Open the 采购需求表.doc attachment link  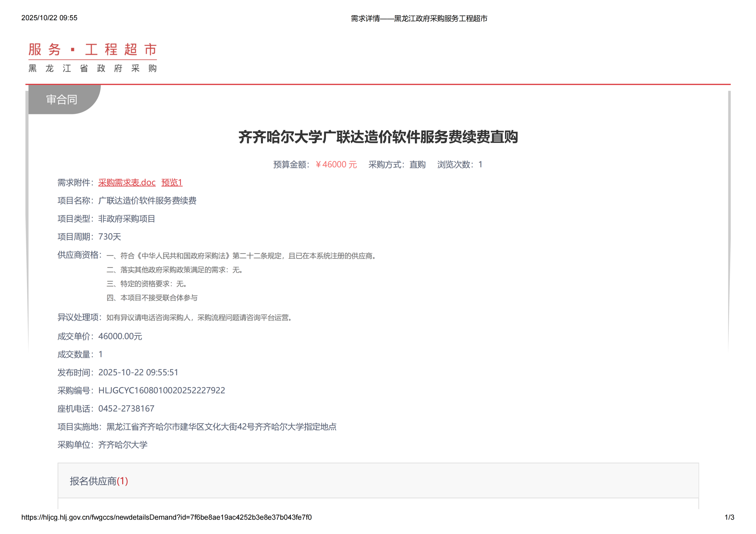tap(127, 183)
